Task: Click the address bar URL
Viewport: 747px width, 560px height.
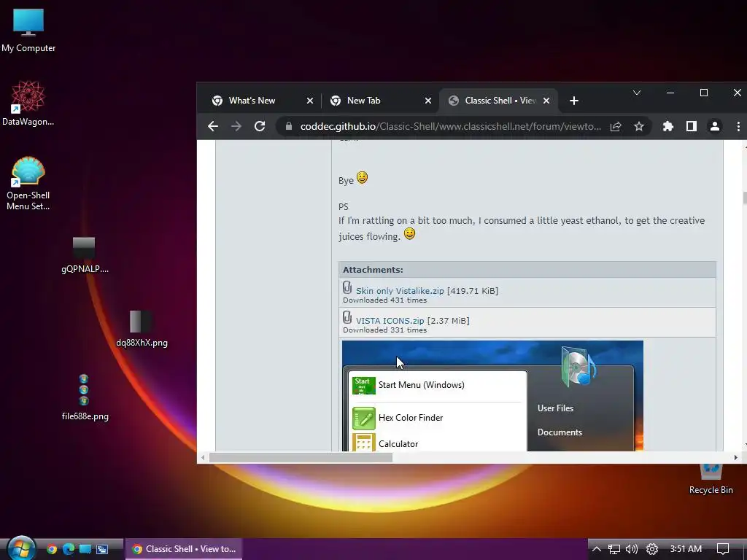Action: click(x=450, y=126)
